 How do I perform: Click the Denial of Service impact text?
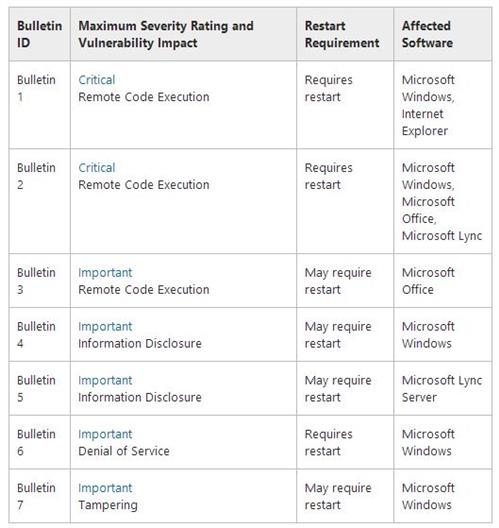[124, 451]
